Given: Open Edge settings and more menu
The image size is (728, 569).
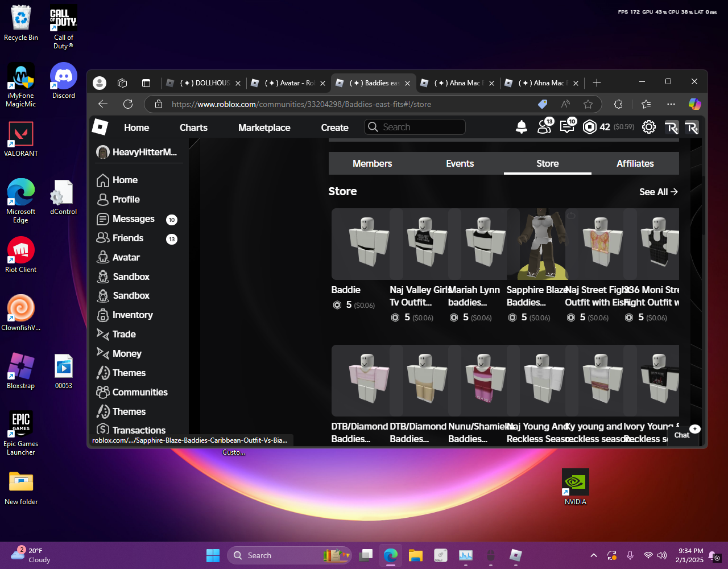Looking at the screenshot, I should click(671, 104).
